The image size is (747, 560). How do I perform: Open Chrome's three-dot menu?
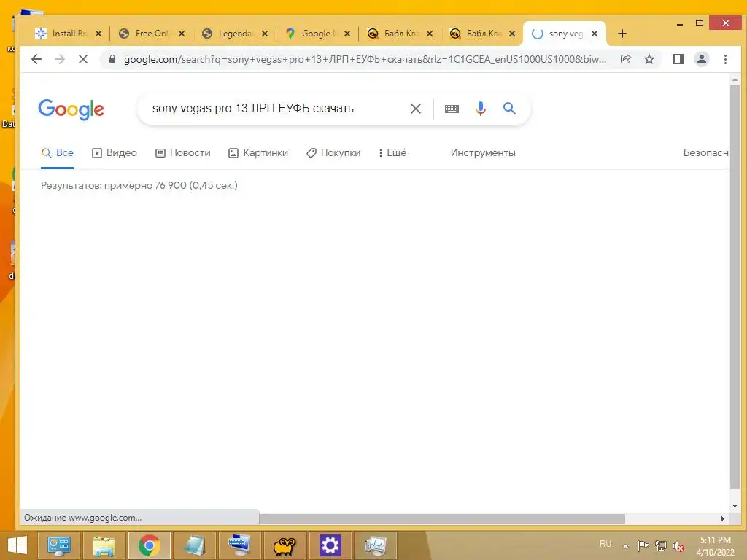coord(725,59)
